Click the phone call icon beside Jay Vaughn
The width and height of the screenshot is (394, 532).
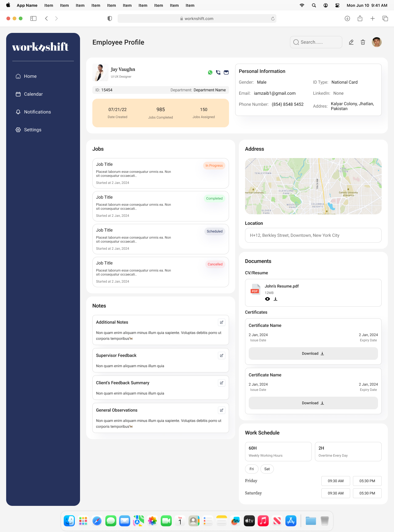coord(218,73)
